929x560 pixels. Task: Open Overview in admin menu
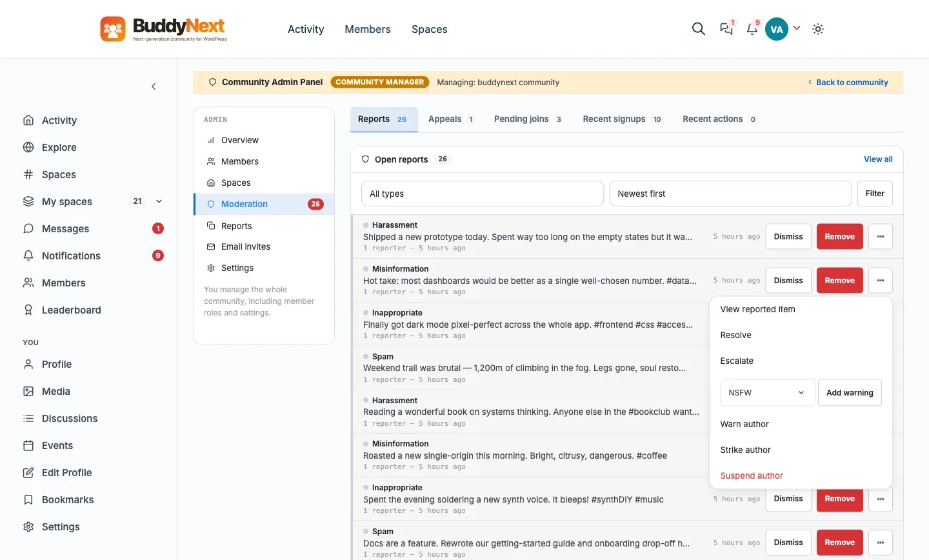264,140
